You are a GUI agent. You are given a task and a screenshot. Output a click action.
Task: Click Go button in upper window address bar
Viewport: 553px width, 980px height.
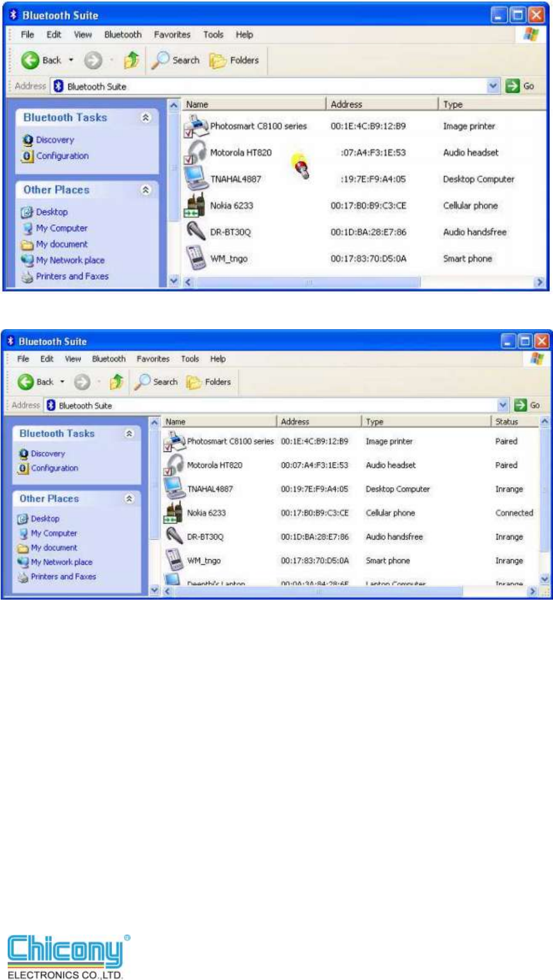(x=520, y=86)
